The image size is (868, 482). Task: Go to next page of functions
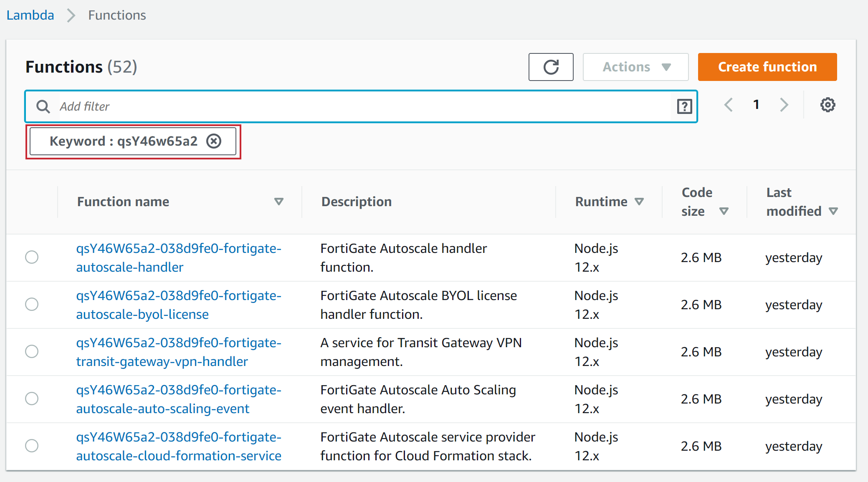pyautogui.click(x=784, y=105)
